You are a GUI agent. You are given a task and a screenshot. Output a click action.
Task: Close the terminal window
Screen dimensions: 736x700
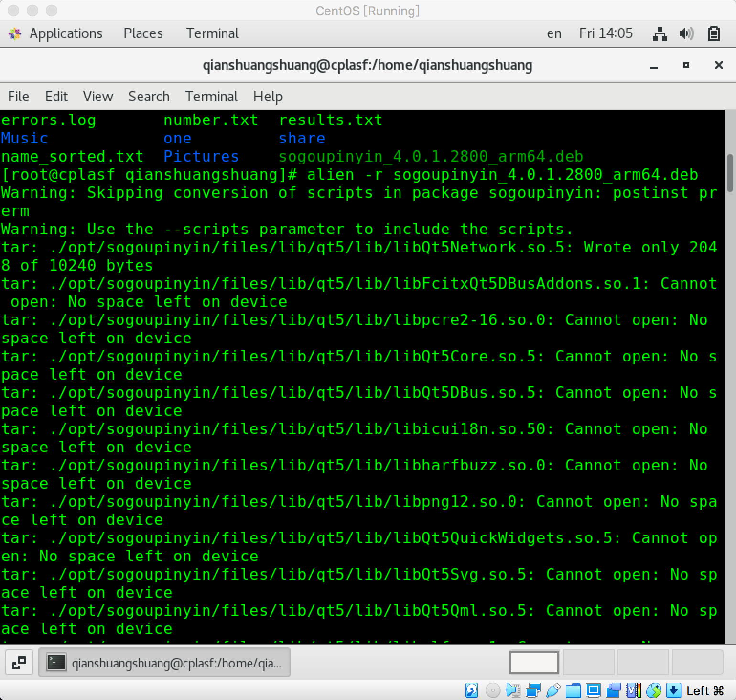point(718,66)
